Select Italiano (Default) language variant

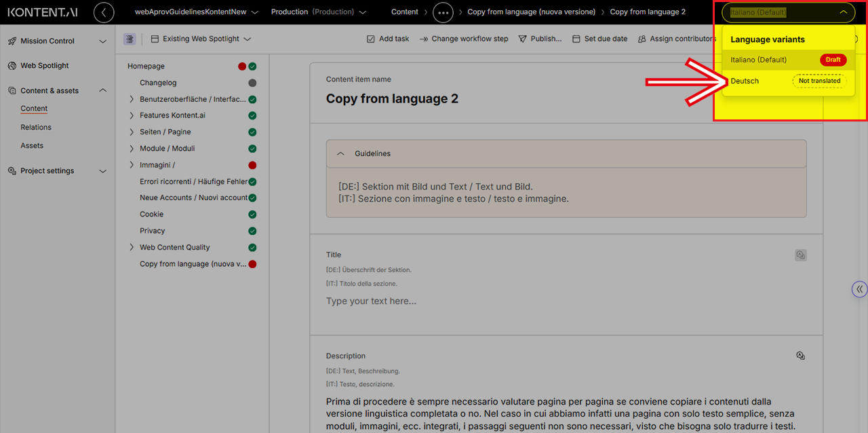pyautogui.click(x=758, y=60)
